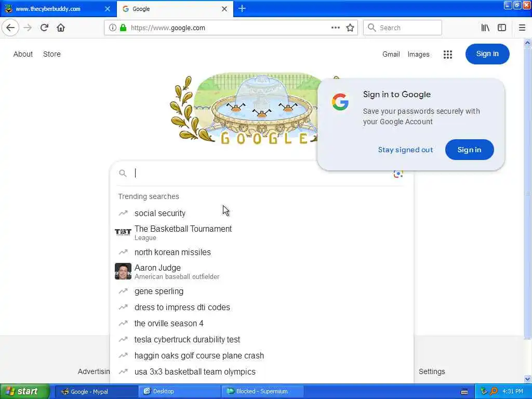Viewport: 532px width, 399px height.
Task: Click the URL address bar
Action: (x=230, y=28)
